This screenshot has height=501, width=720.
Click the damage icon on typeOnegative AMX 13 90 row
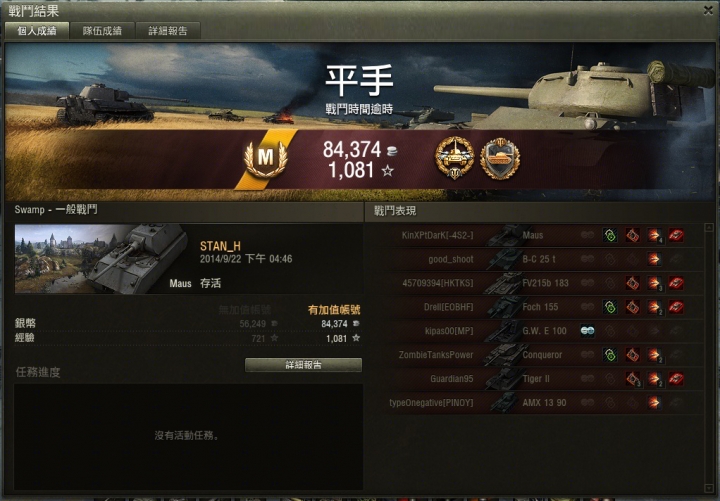click(x=654, y=403)
